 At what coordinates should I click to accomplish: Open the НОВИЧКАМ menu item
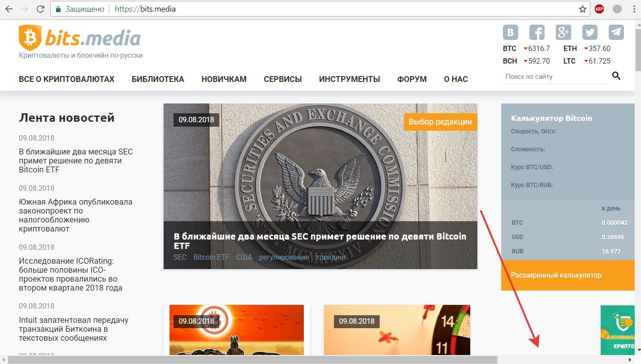224,79
